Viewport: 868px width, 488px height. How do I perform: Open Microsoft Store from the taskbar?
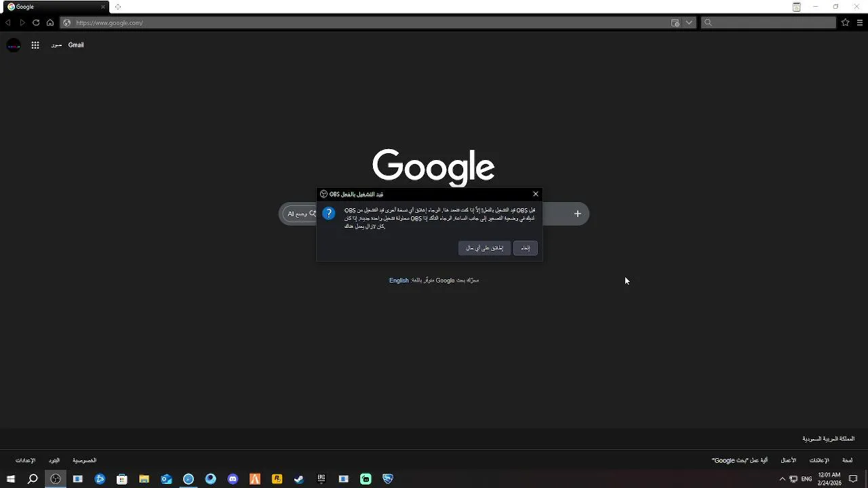[122, 479]
